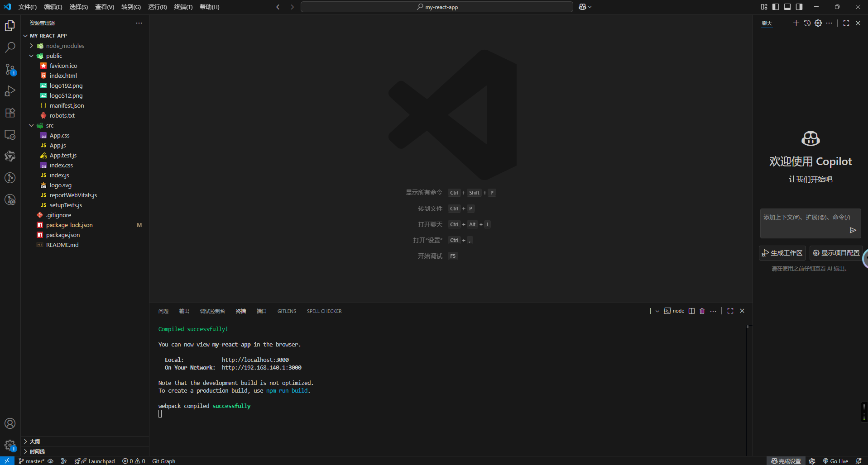Screen dimensions: 868x465
Task: Open the Explorer view in the activity bar
Action: pyautogui.click(x=10, y=26)
